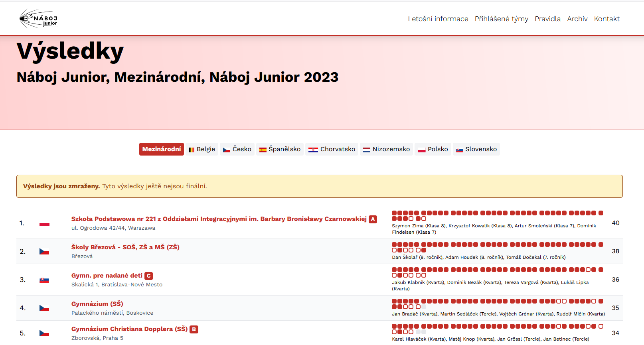The height and width of the screenshot is (345, 644).
Task: Open Szkoła Podstawowa nr 221 team link
Action: tap(219, 219)
